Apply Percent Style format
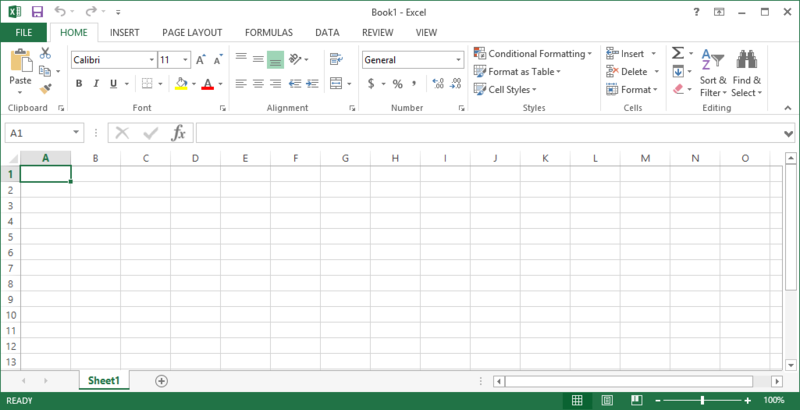Image resolution: width=800 pixels, height=410 pixels. point(397,84)
